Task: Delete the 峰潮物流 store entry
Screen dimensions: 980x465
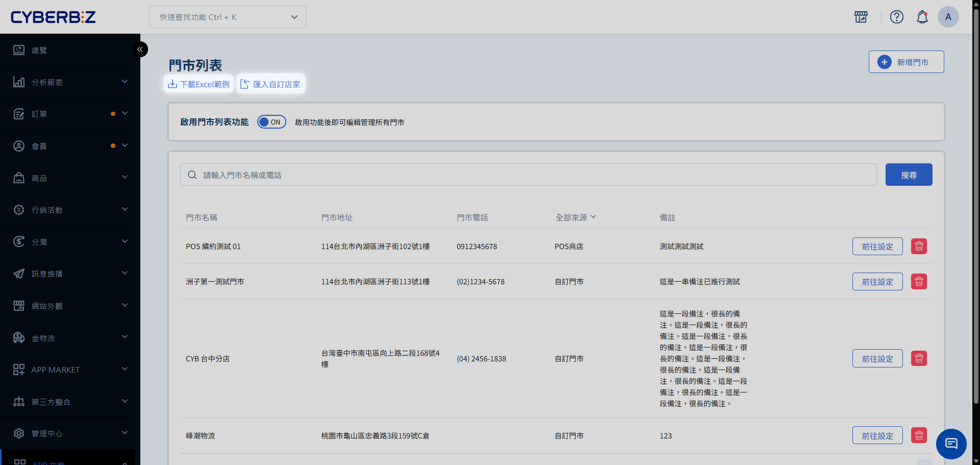Action: click(x=919, y=435)
